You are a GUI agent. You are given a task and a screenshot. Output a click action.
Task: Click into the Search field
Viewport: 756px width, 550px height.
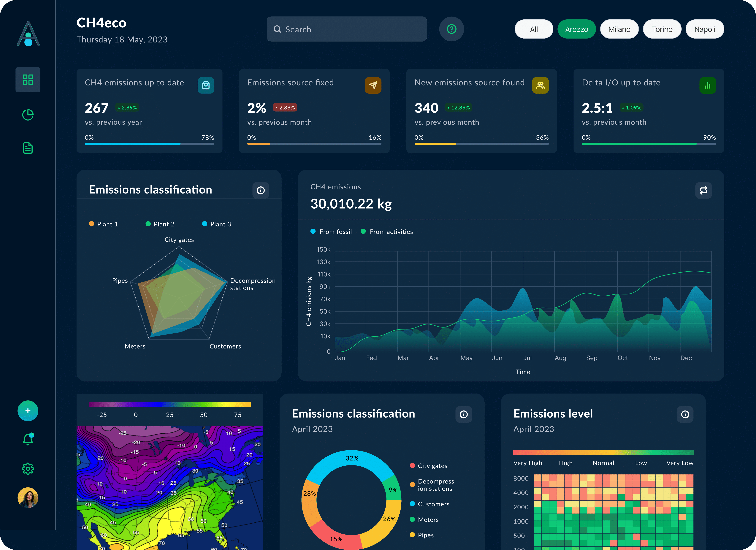click(x=347, y=29)
